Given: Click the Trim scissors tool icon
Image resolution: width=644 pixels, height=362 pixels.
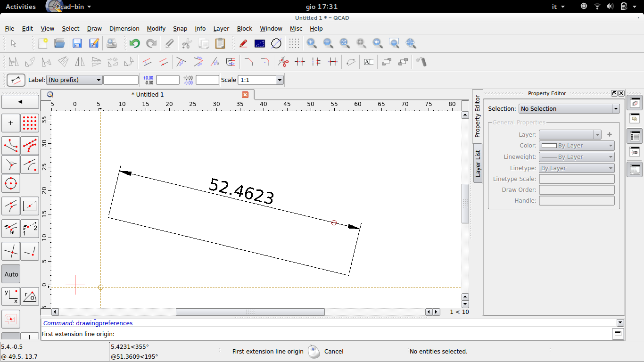Looking at the screenshot, I should (283, 62).
